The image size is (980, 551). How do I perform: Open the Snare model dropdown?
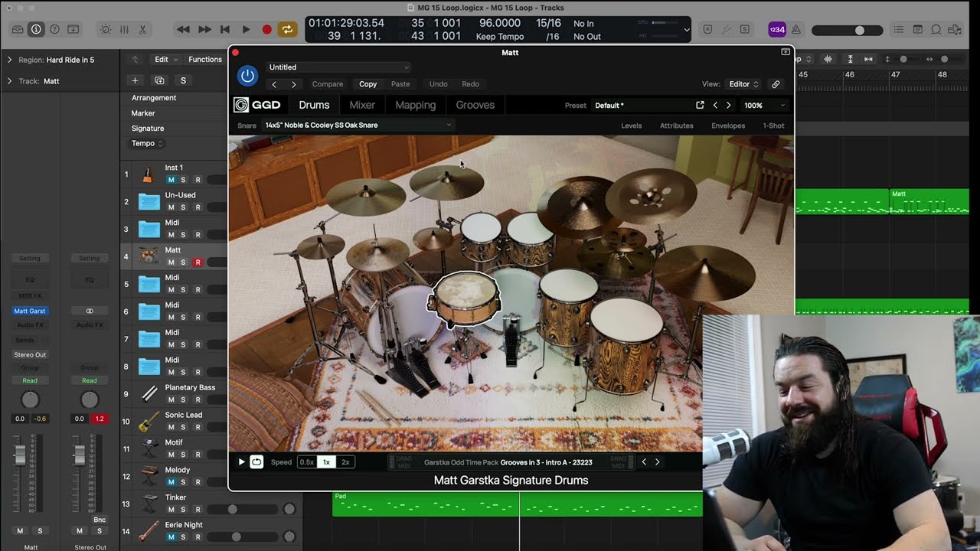click(358, 125)
